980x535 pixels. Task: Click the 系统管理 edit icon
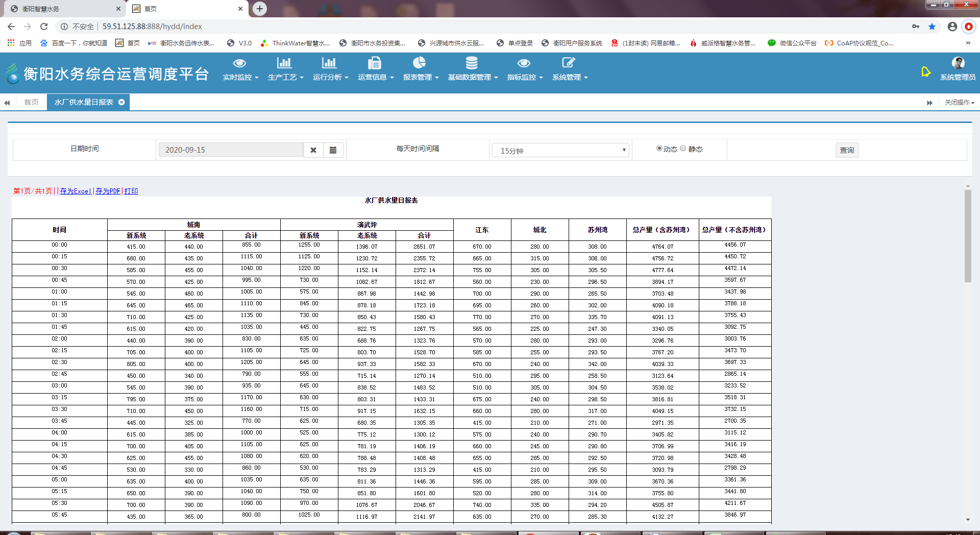(568, 63)
